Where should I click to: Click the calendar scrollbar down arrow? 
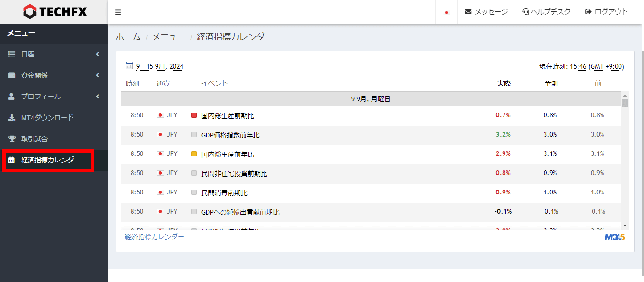(x=625, y=226)
